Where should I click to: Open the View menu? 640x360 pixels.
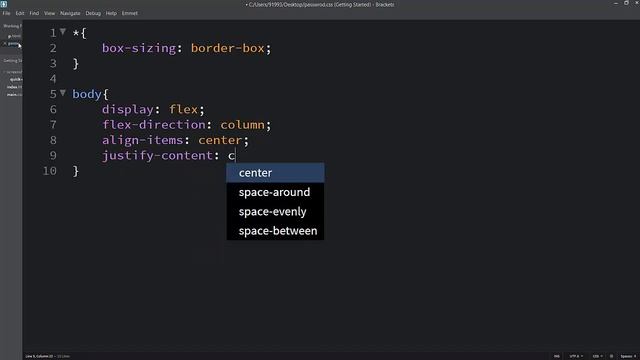pyautogui.click(x=49, y=13)
